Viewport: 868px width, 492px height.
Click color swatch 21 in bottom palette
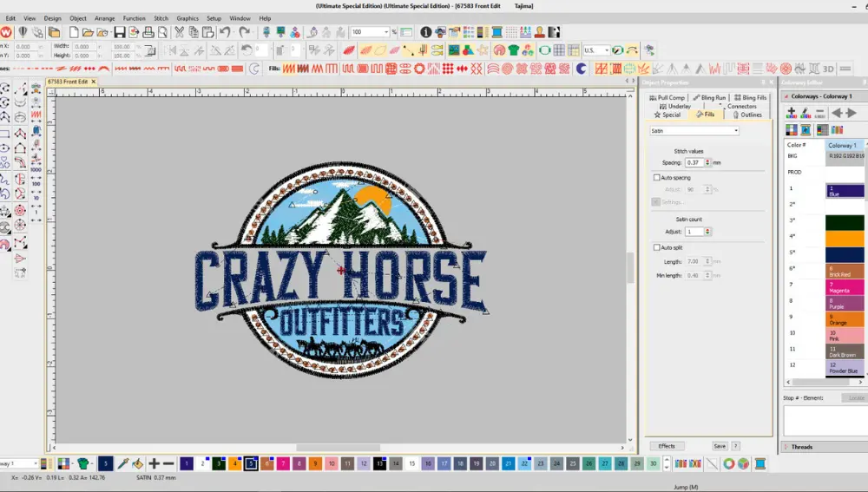tap(508, 463)
